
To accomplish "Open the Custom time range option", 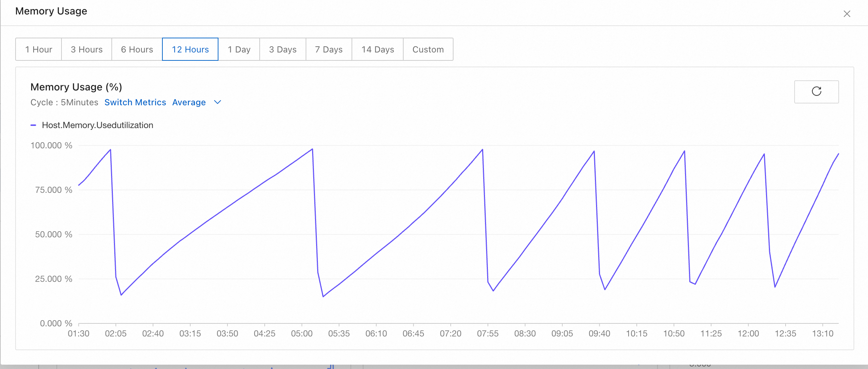I will pyautogui.click(x=428, y=49).
